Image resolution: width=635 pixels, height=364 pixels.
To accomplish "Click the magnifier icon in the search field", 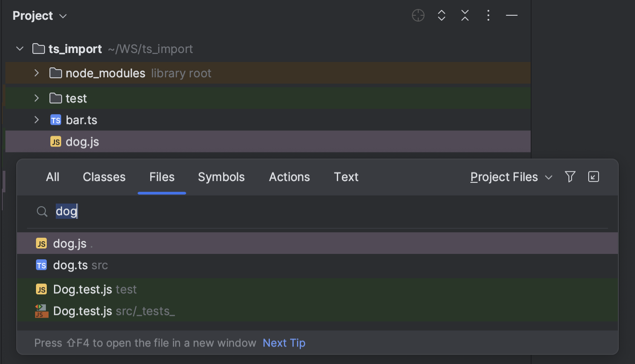I will point(42,211).
